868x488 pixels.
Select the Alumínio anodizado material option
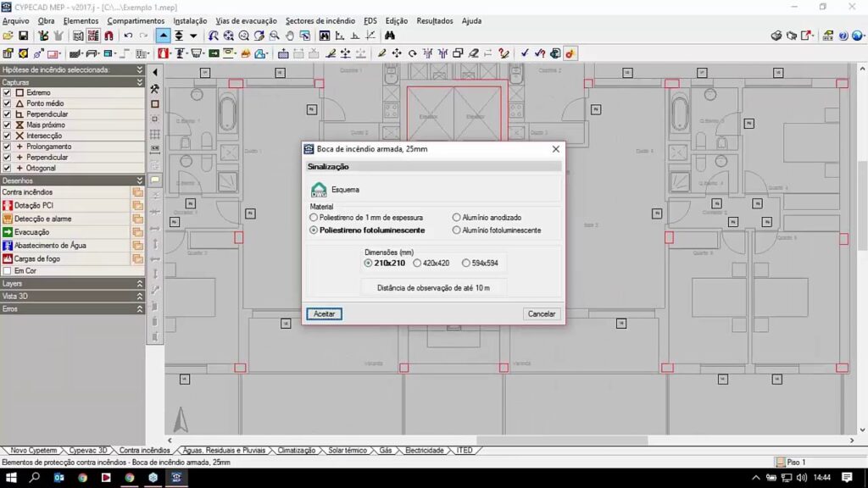click(x=457, y=218)
